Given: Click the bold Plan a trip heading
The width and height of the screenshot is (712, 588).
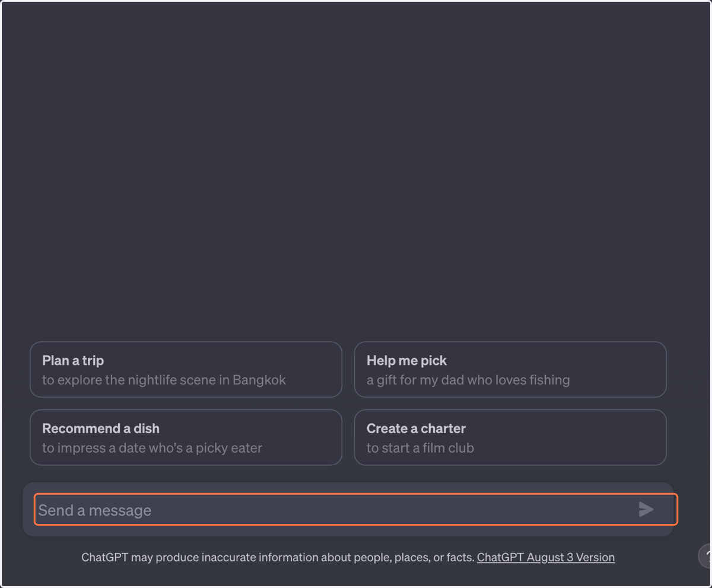Looking at the screenshot, I should click(x=73, y=361).
